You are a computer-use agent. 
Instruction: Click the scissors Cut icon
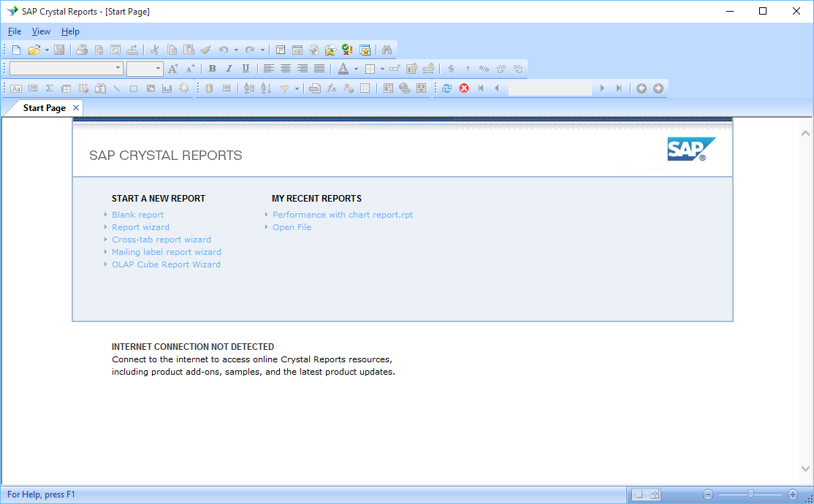point(154,50)
